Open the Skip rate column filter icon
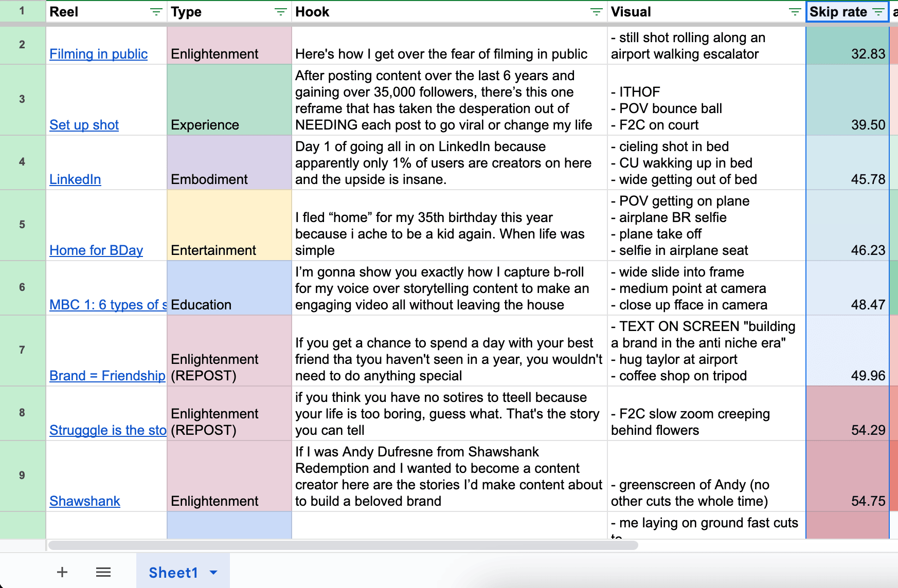The height and width of the screenshot is (588, 898). coord(878,12)
